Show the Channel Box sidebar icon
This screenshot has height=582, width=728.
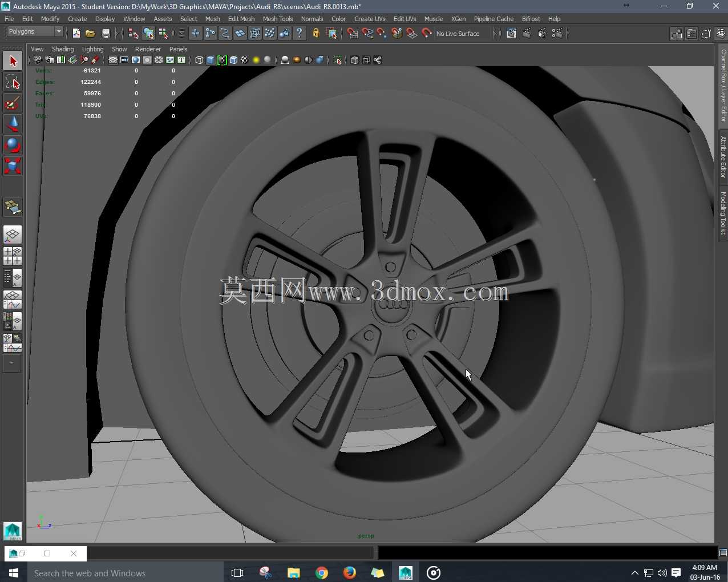click(x=721, y=34)
